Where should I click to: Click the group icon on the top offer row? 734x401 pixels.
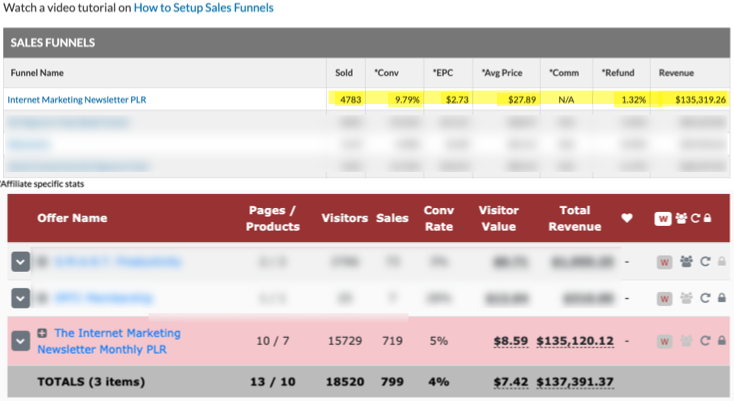coord(687,262)
